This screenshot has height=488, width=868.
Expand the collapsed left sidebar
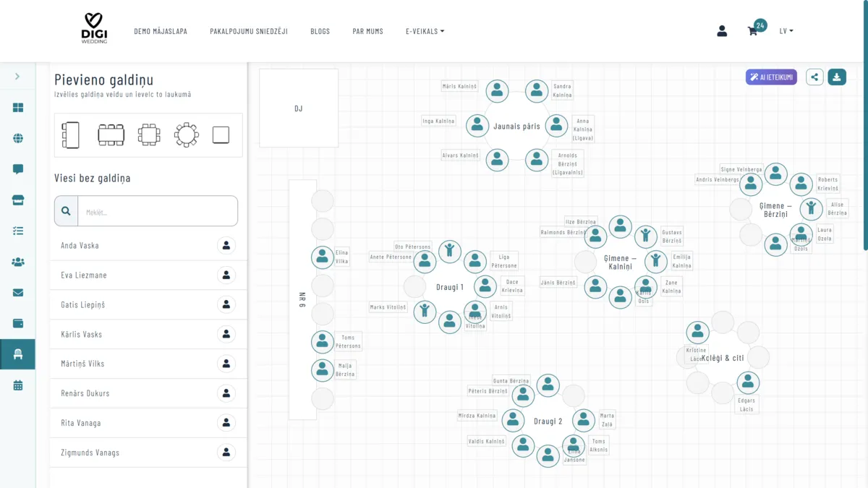pos(17,77)
